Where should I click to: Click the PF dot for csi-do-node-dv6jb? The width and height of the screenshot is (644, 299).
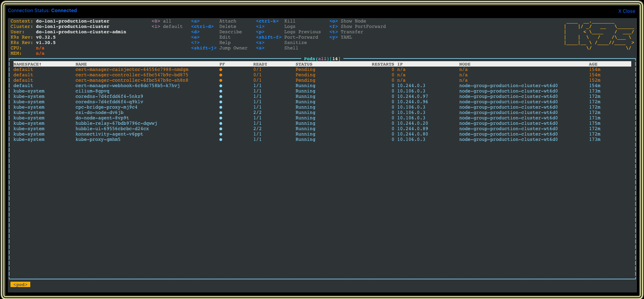(x=221, y=113)
